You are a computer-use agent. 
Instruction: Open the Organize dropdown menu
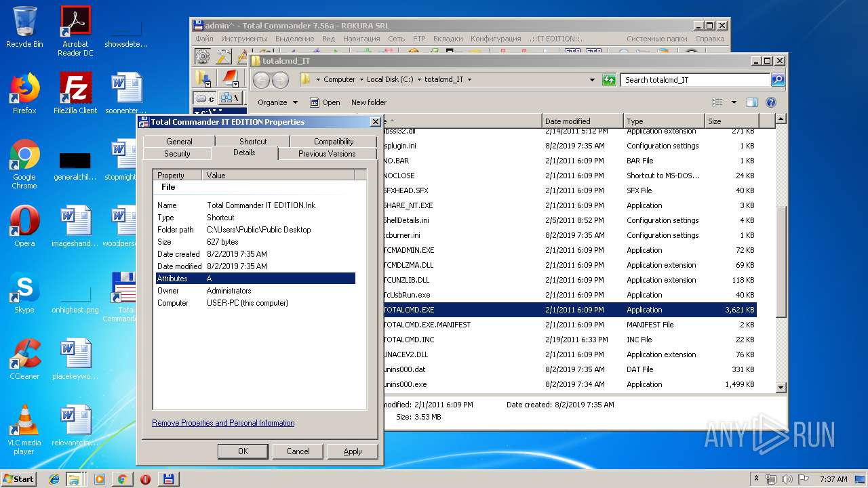pyautogui.click(x=277, y=102)
